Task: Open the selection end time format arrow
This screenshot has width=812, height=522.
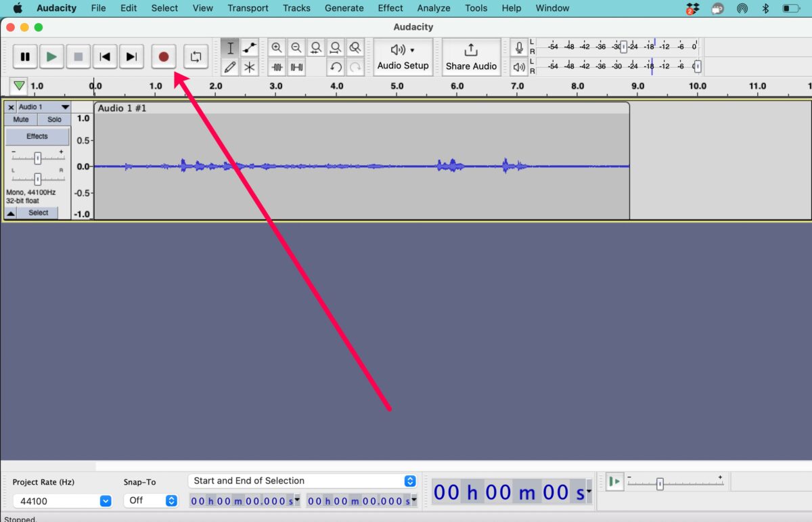Action: click(x=415, y=501)
